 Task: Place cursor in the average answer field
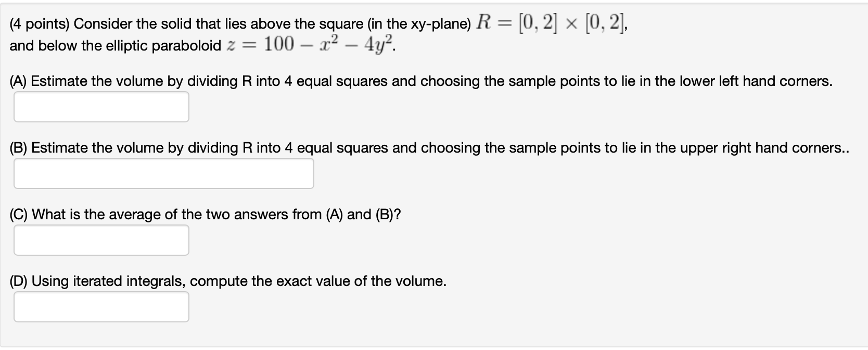tap(101, 240)
